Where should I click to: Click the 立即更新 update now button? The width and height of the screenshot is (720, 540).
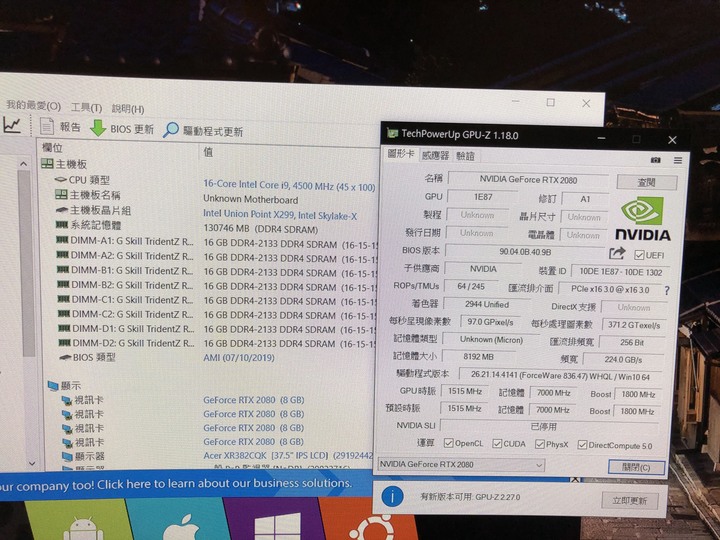point(630,501)
